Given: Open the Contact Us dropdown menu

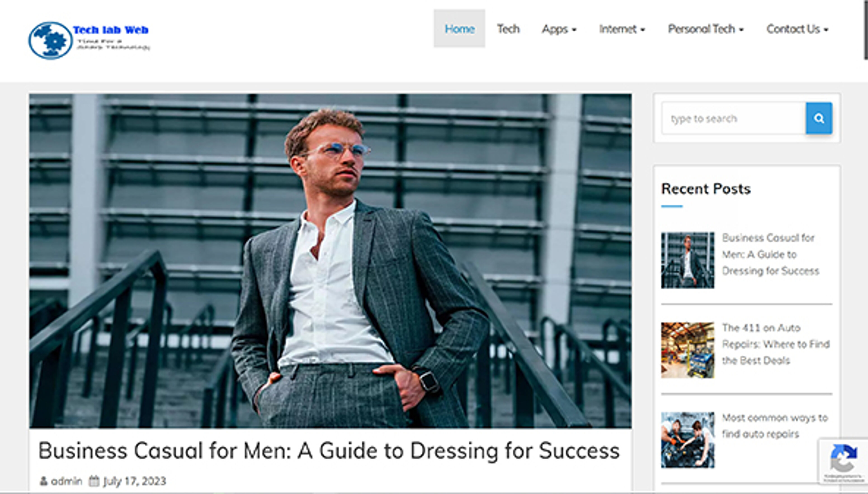Looking at the screenshot, I should click(797, 29).
